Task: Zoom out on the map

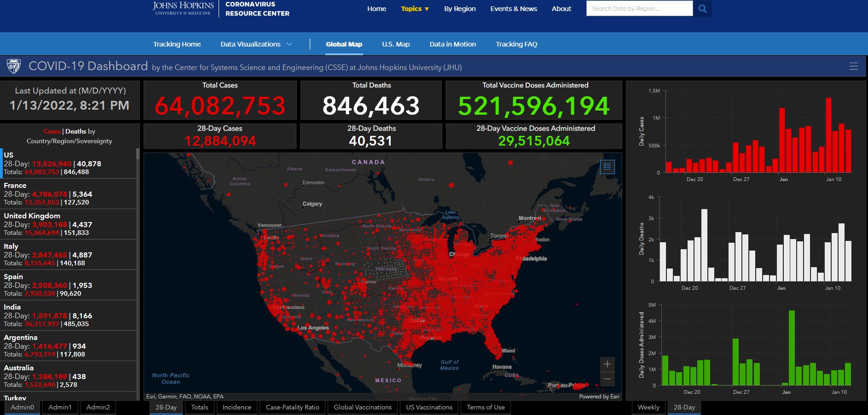Action: (x=607, y=379)
